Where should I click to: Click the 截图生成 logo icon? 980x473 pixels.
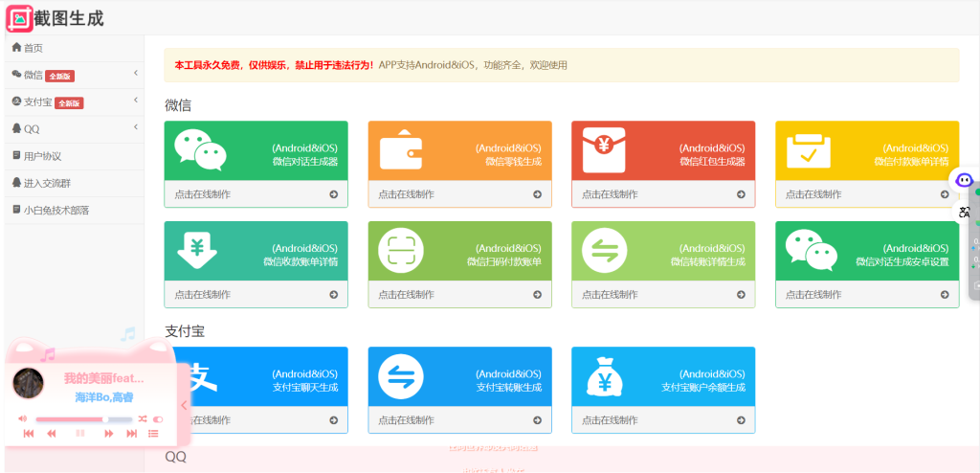19,18
